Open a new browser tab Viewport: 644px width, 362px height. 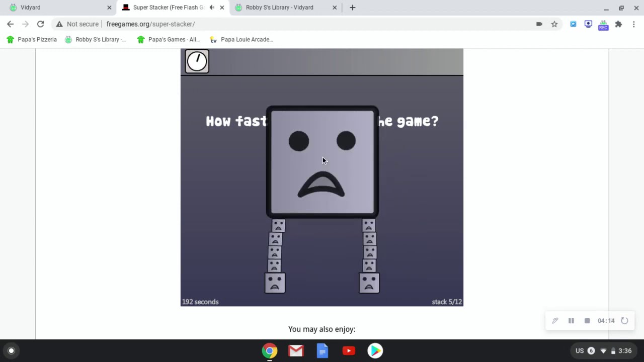(x=352, y=8)
